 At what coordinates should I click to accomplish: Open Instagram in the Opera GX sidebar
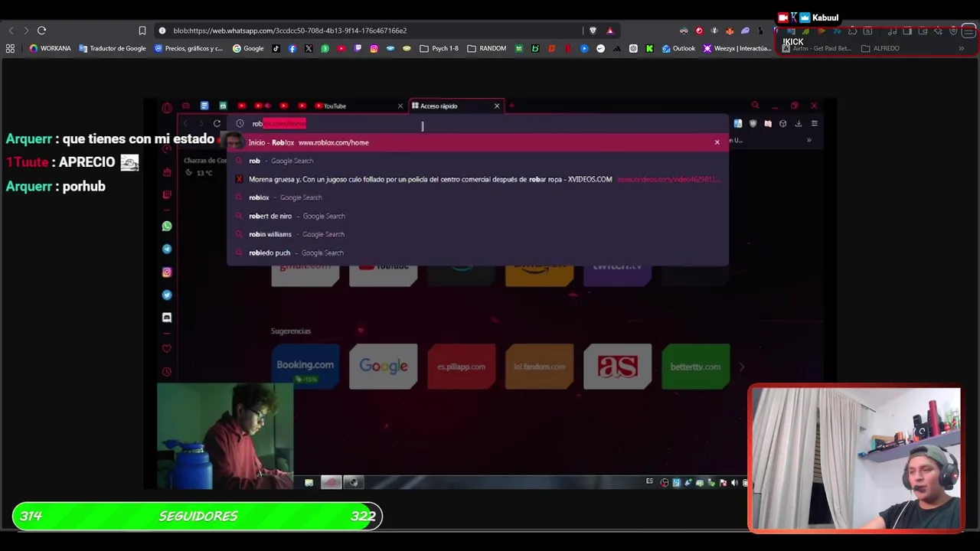tap(167, 272)
